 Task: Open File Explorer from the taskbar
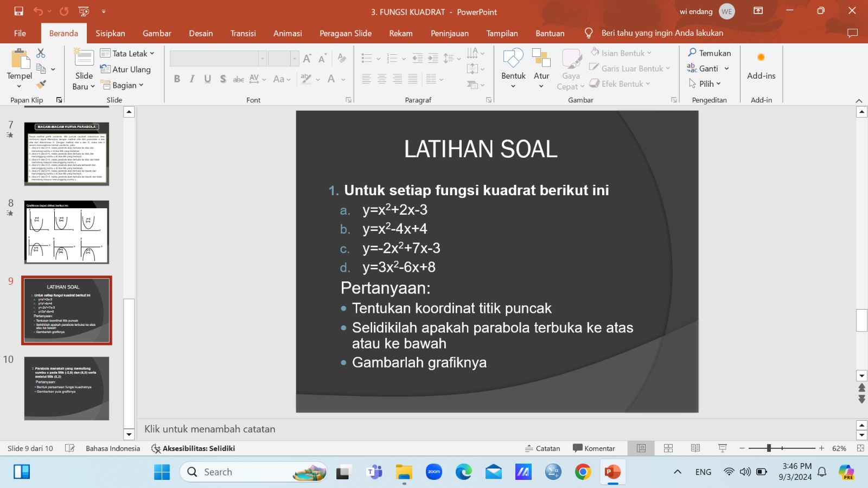click(404, 472)
